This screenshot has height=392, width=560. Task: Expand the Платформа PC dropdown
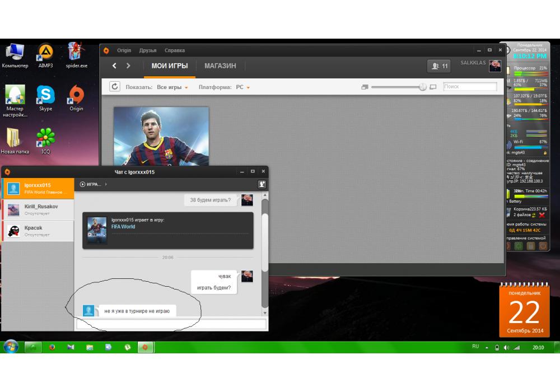coord(243,87)
